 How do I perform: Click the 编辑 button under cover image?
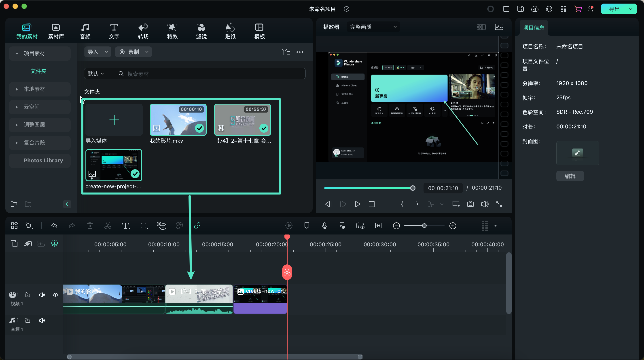[570, 176]
